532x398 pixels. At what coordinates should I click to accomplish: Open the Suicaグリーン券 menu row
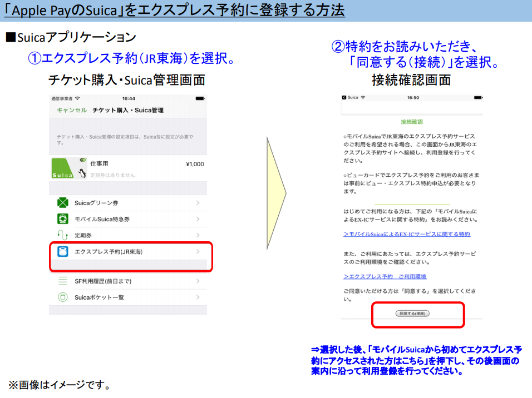point(128,203)
